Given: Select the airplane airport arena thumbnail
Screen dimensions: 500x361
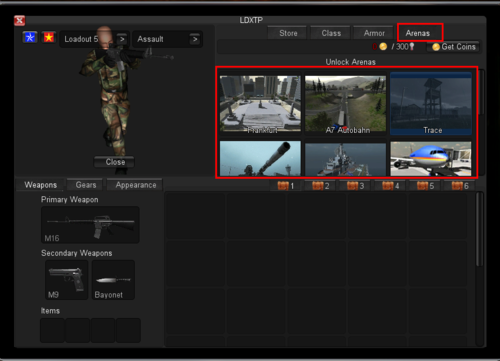Looking at the screenshot, I should coord(431,158).
